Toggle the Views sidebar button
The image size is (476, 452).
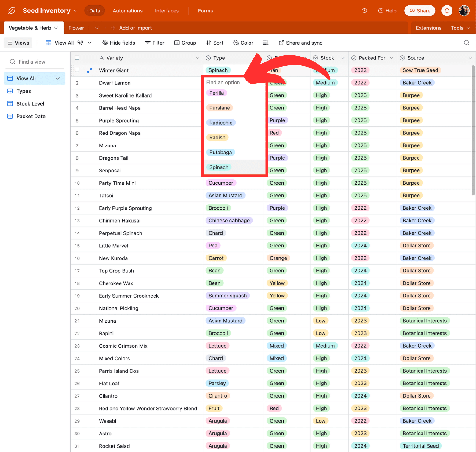(x=18, y=43)
